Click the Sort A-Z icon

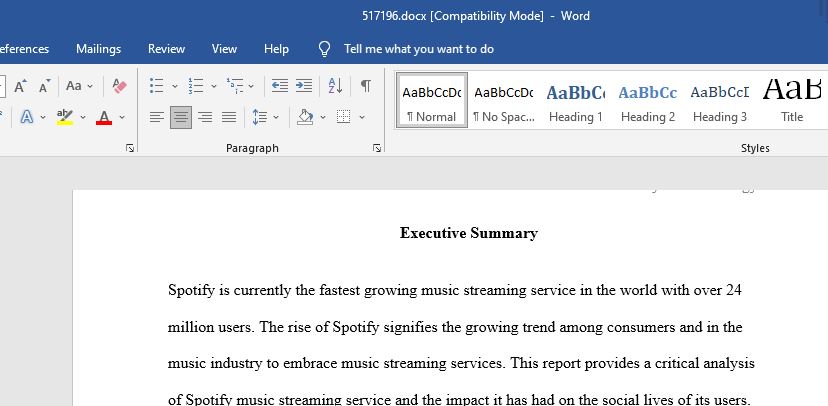tap(335, 86)
